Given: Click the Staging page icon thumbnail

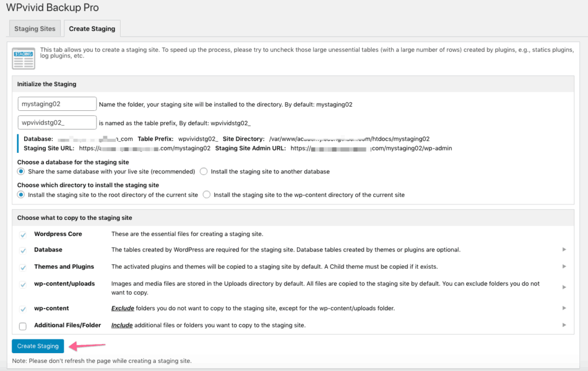Looking at the screenshot, I should coord(24,58).
